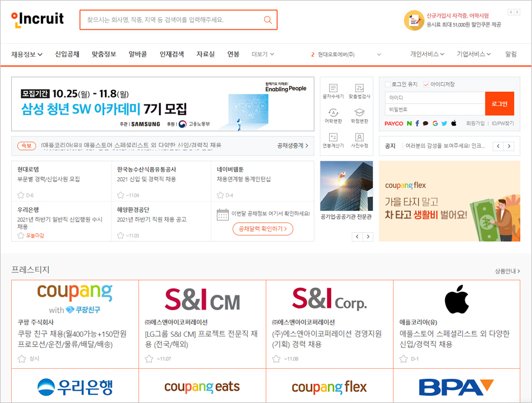Screen dimensions: 532x403
Task: Open the 알림 notifications
Action: (x=511, y=54)
